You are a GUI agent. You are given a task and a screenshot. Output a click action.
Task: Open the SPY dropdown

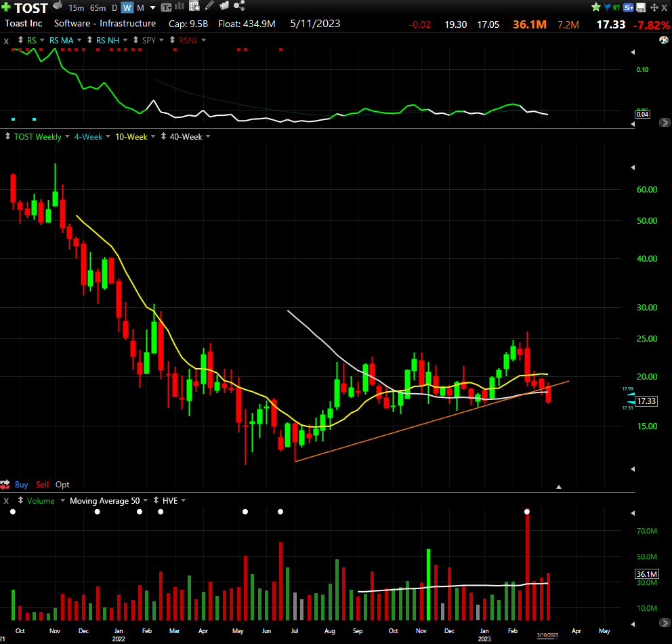click(x=162, y=40)
